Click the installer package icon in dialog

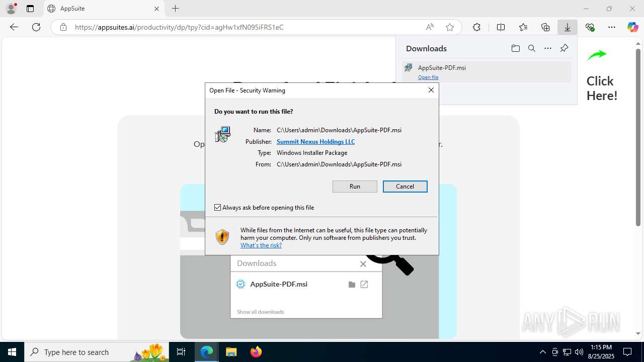(x=222, y=134)
